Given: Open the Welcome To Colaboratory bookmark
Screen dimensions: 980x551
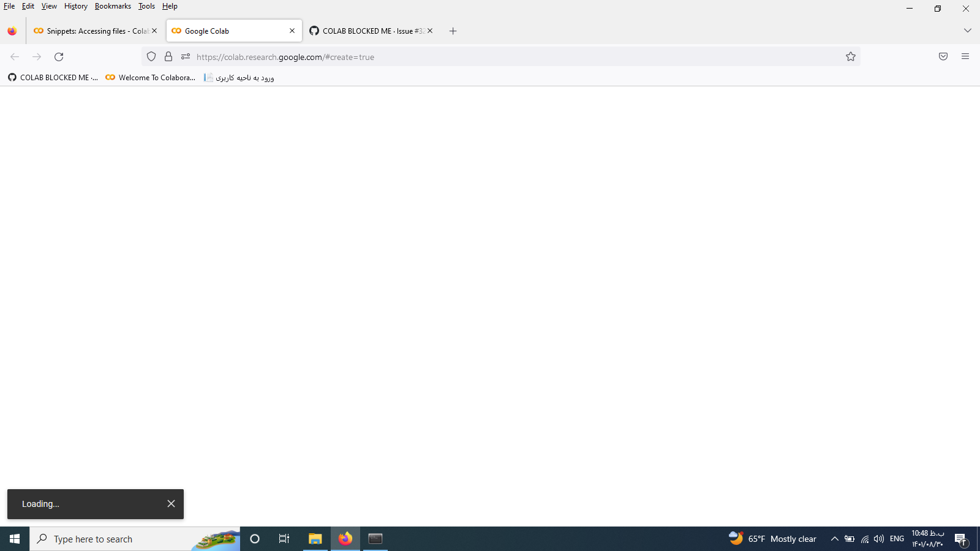Looking at the screenshot, I should [149, 78].
